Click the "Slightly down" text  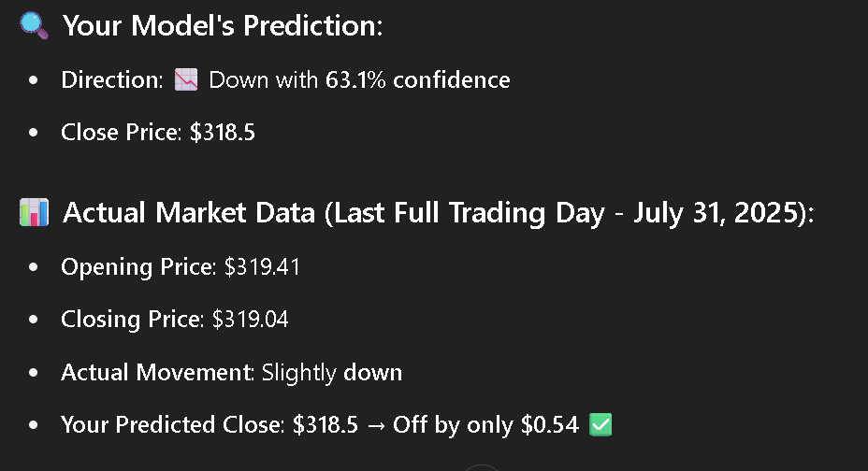[x=332, y=373]
